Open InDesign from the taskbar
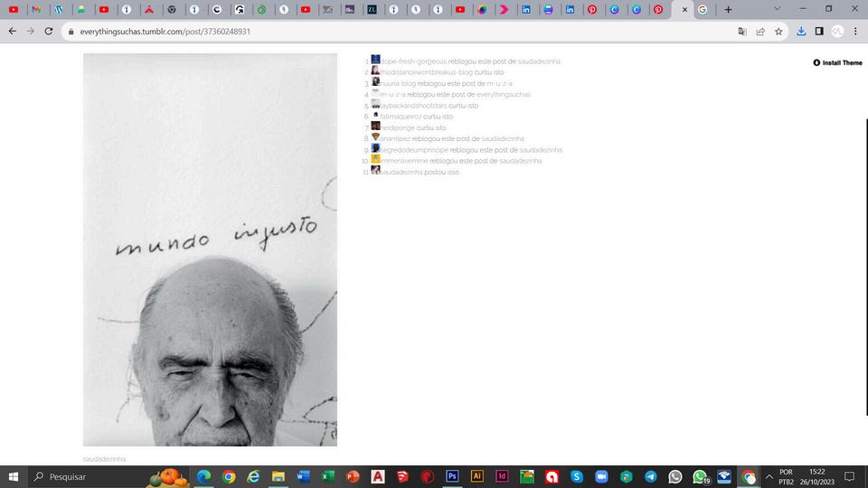 pos(502,476)
